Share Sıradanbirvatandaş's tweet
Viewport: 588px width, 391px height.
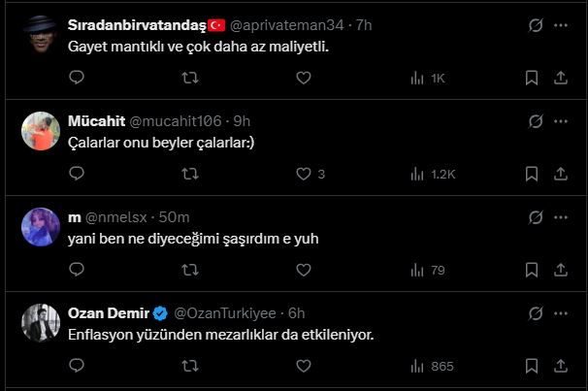(561, 78)
